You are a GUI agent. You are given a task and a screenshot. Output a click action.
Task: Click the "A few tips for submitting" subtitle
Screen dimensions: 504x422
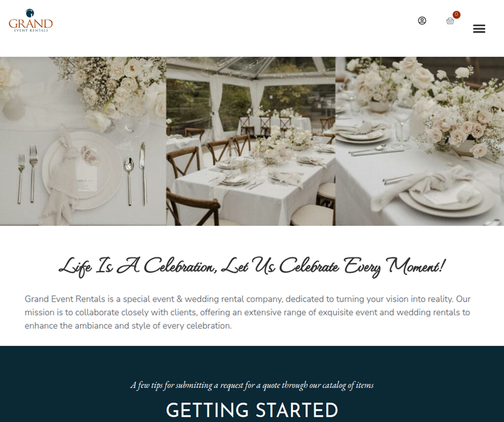coord(252,385)
